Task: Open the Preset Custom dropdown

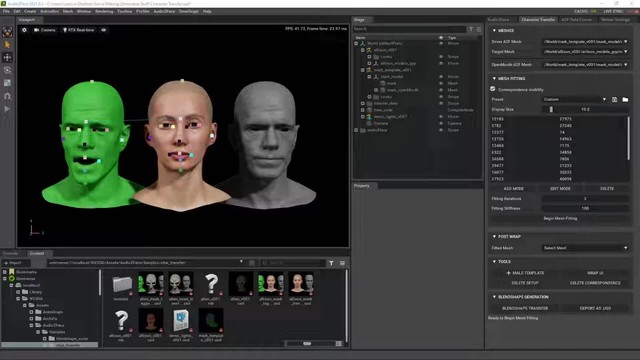Action: (x=575, y=99)
